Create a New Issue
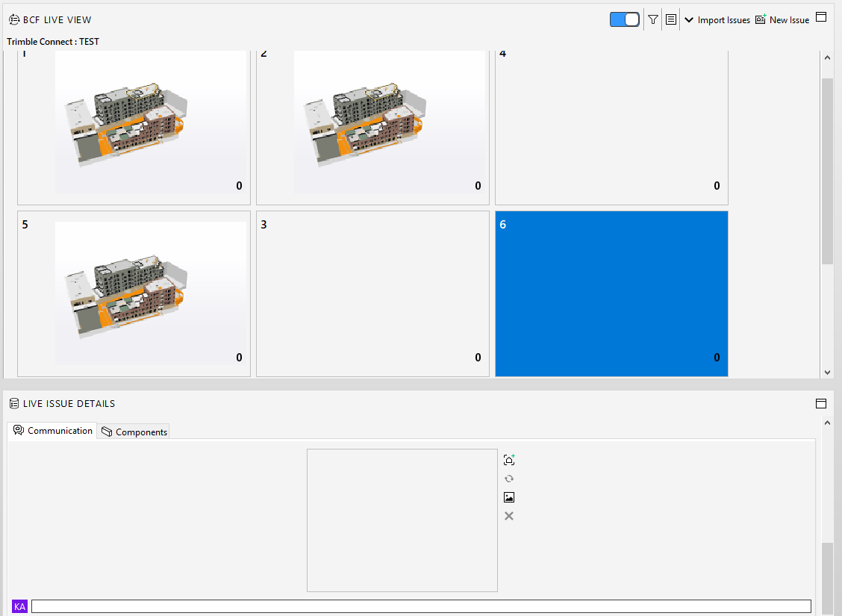The image size is (842, 616). coord(782,20)
